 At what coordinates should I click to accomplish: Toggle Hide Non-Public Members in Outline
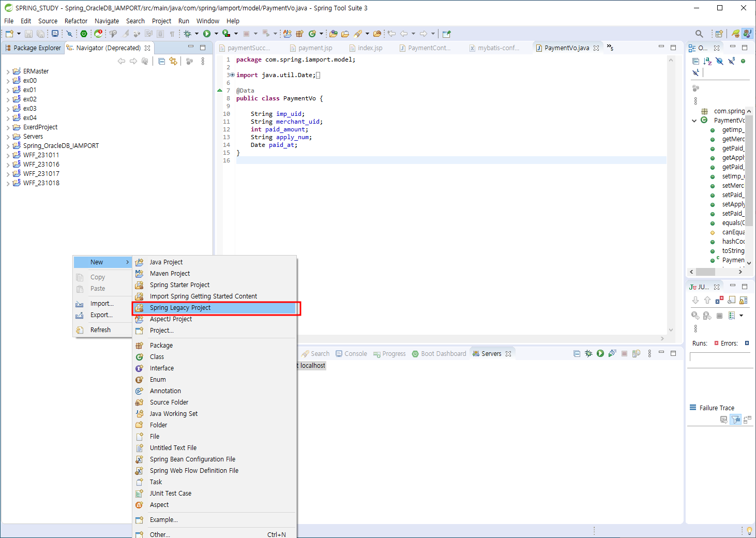pos(743,61)
